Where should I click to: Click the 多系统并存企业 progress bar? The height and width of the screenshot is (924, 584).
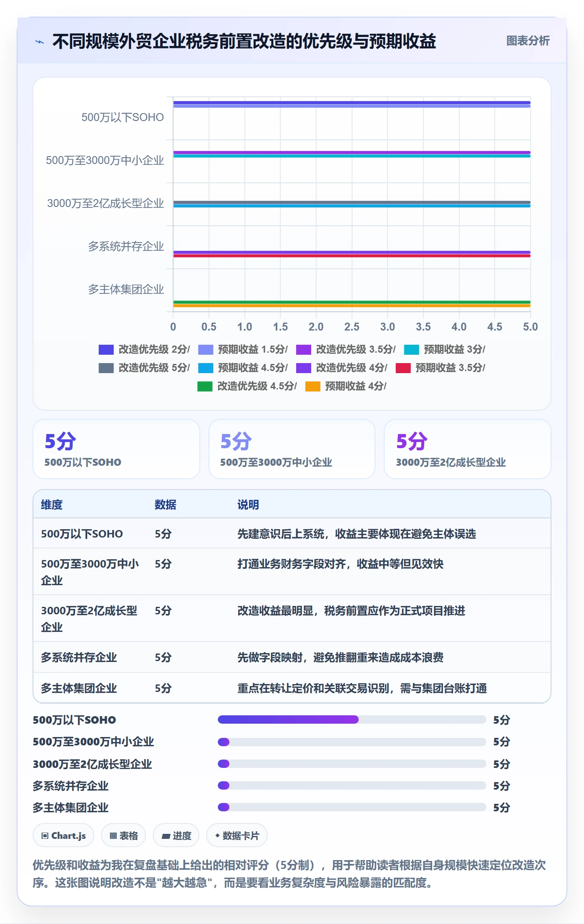[x=352, y=785]
